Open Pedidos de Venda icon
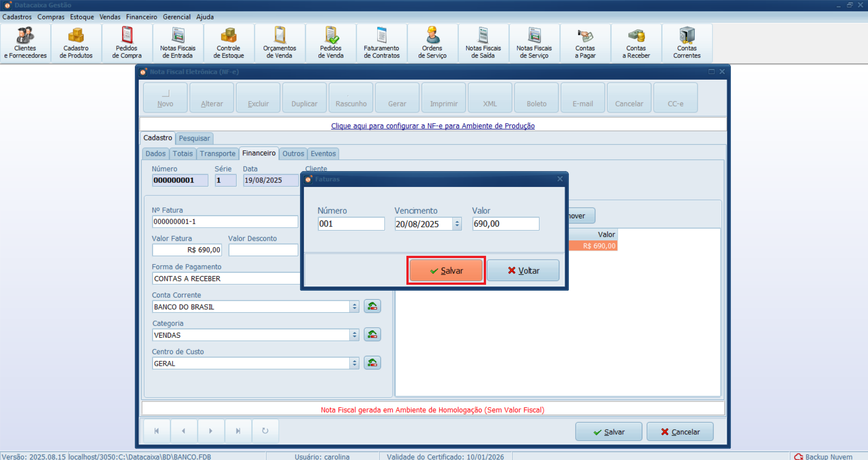This screenshot has height=460, width=868. click(330, 43)
